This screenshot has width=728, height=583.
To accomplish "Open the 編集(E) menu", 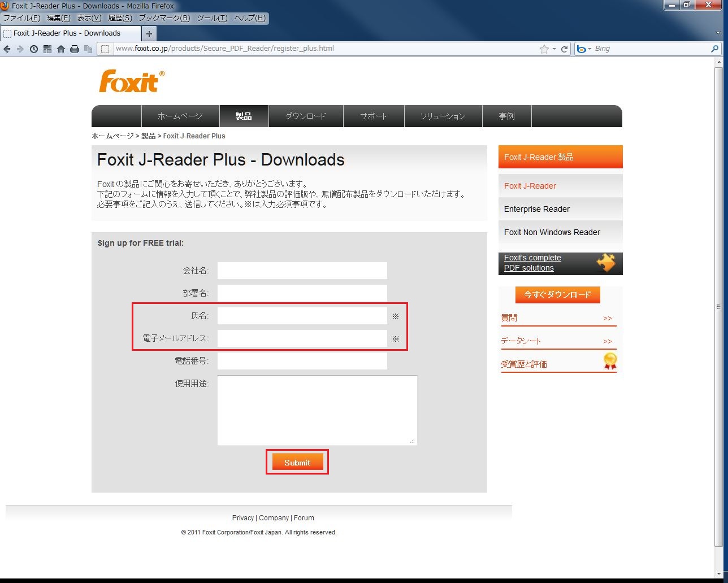I will click(x=59, y=18).
